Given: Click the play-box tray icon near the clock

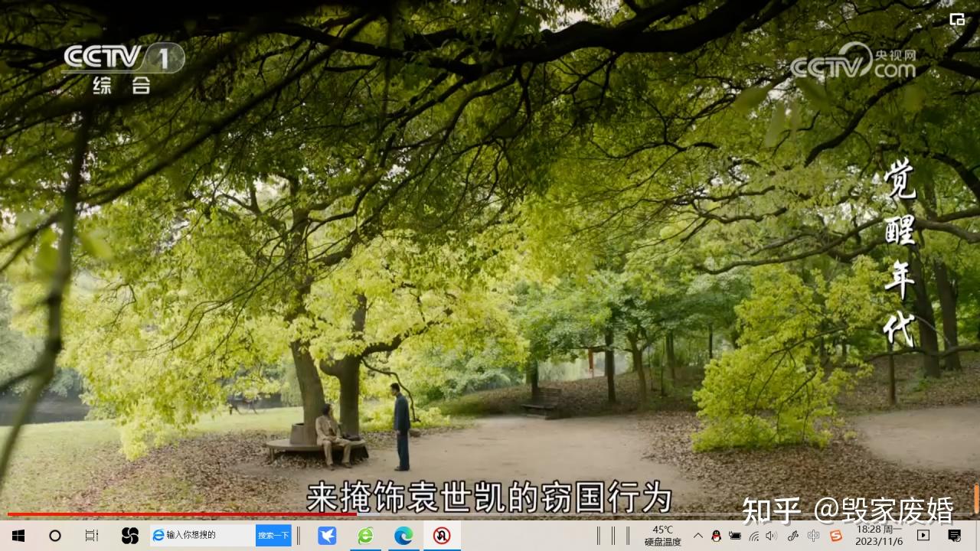Looking at the screenshot, I should pos(923,536).
